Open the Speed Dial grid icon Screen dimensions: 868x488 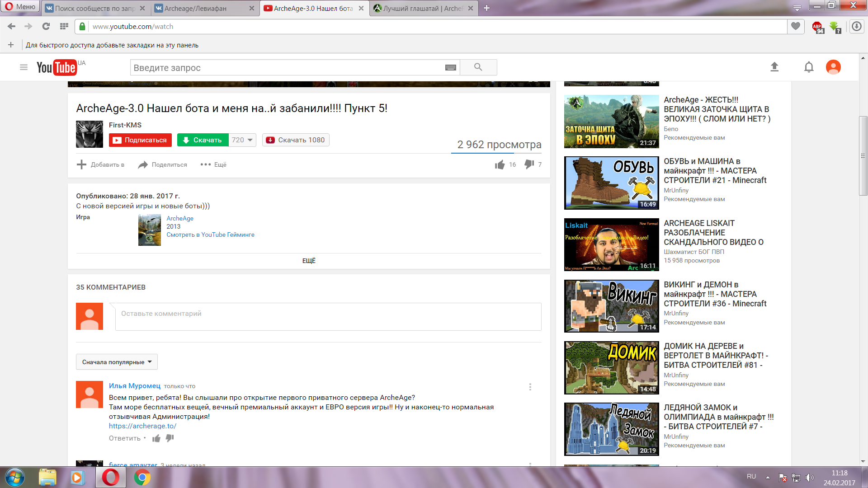pos(64,26)
